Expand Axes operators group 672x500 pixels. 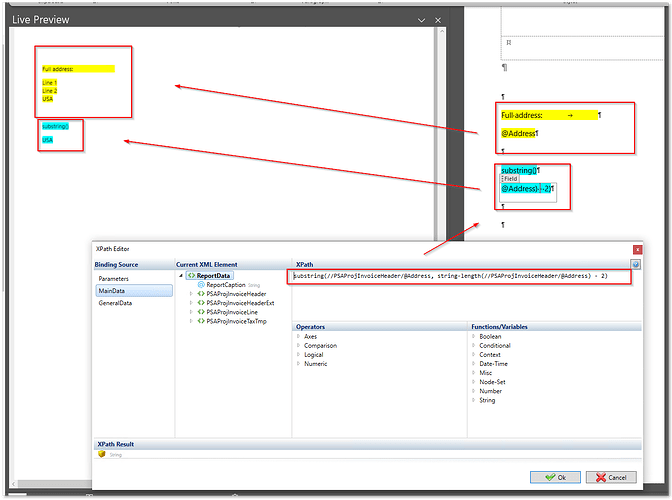(x=298, y=336)
